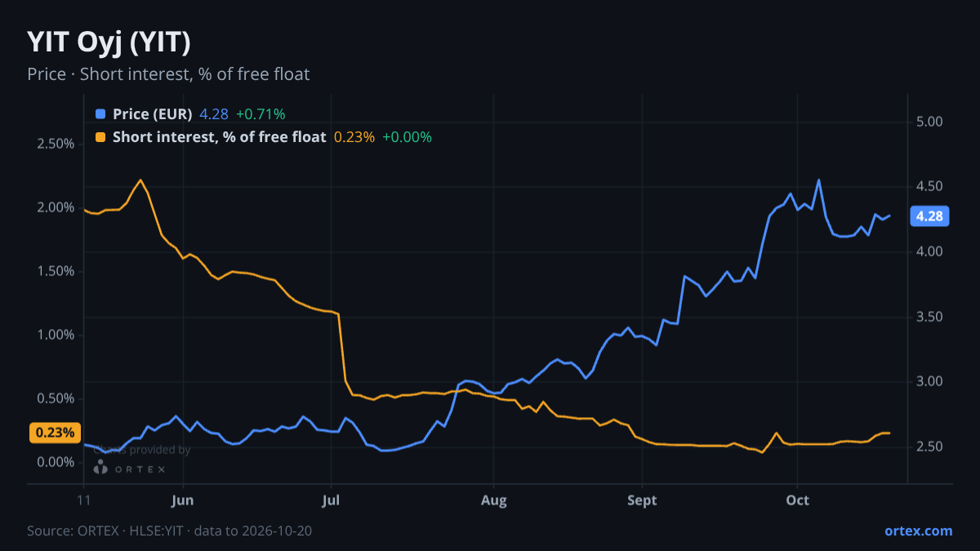Viewport: 980px width, 551px height.
Task: Click the blue 4.28 price axis badge
Action: coord(929,216)
